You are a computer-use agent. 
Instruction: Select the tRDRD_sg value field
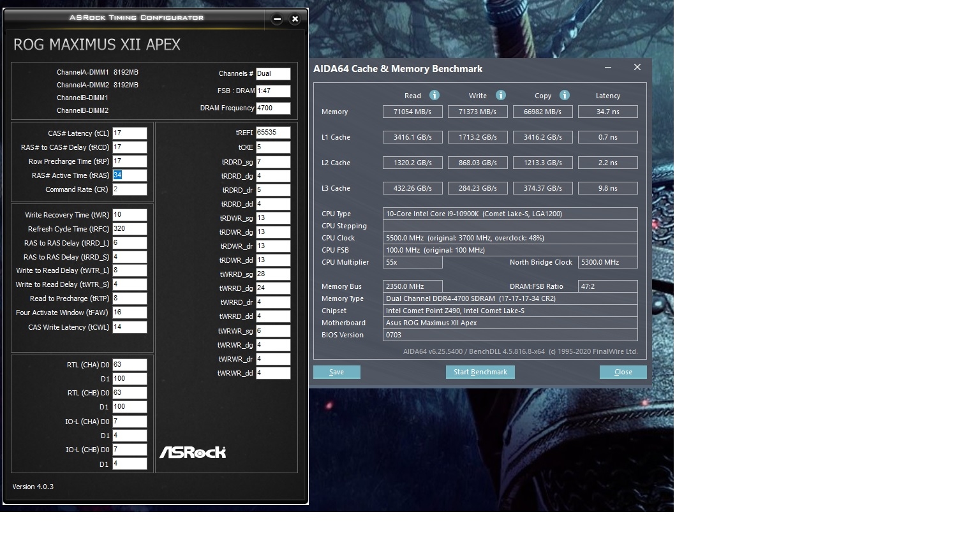273,162
